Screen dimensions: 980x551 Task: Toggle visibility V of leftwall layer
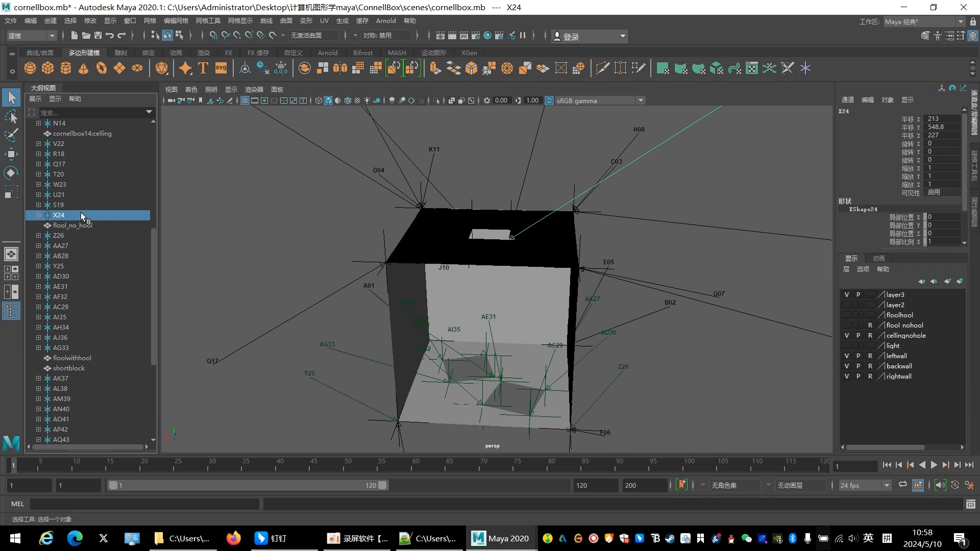coord(847,356)
